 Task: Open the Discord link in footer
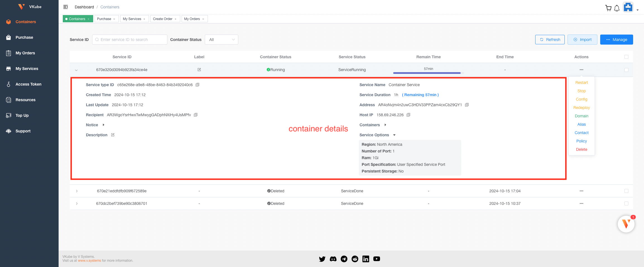pyautogui.click(x=333, y=259)
